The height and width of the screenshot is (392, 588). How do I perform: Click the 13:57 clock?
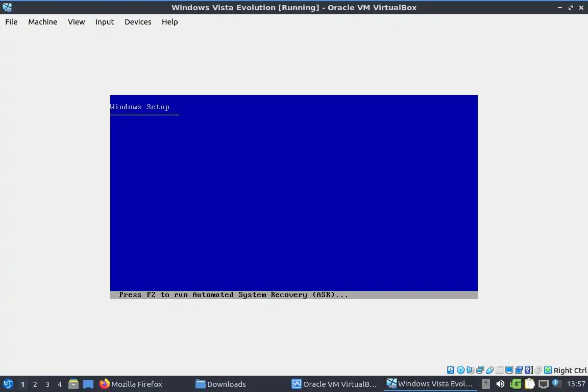click(x=576, y=384)
